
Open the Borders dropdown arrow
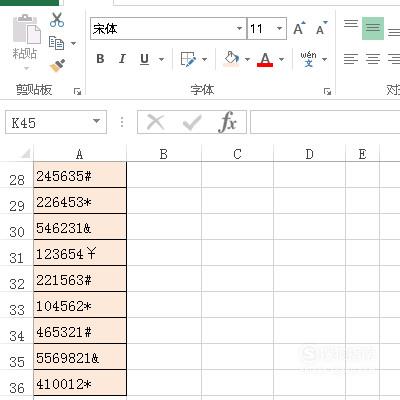[x=205, y=60]
